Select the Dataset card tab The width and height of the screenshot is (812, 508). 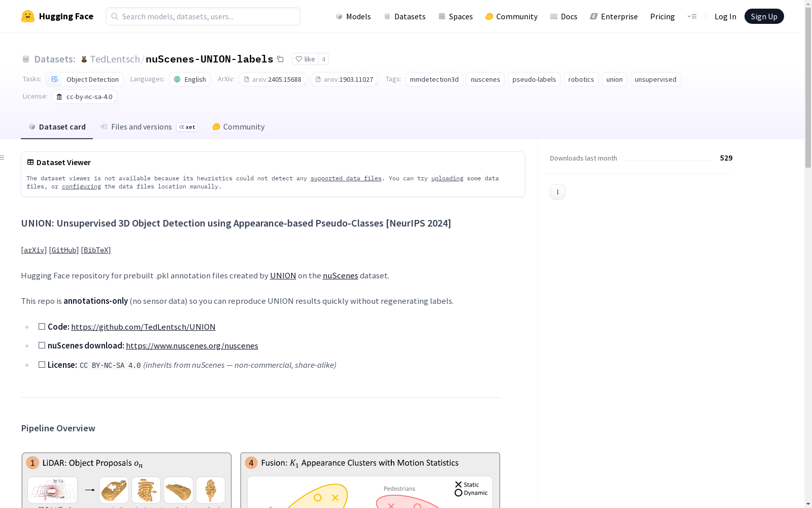57,127
